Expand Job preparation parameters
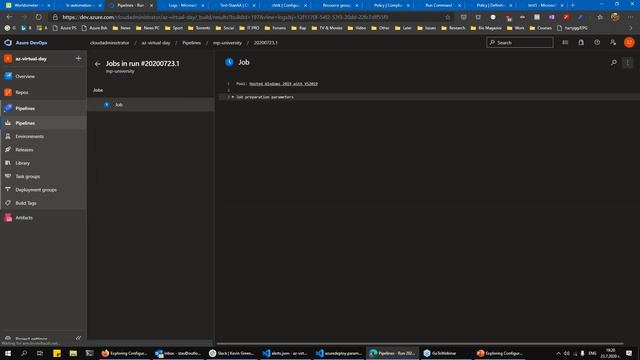The image size is (640, 360). click(233, 97)
